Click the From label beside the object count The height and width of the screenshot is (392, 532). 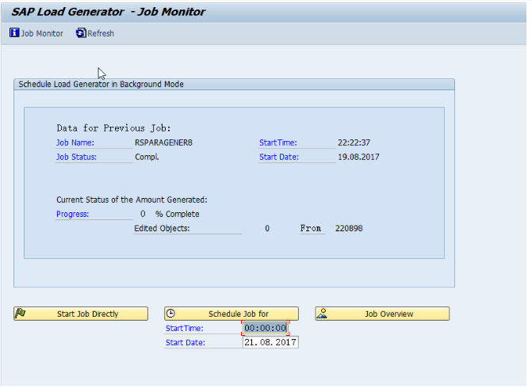(311, 228)
